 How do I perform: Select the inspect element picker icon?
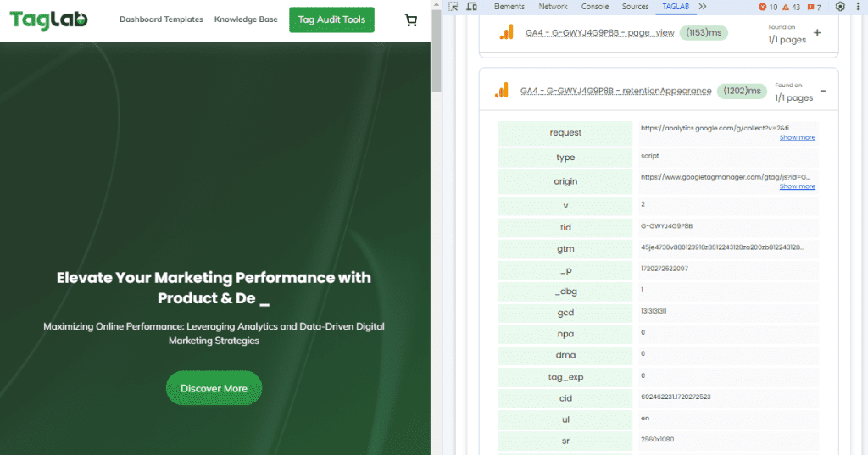click(x=453, y=7)
